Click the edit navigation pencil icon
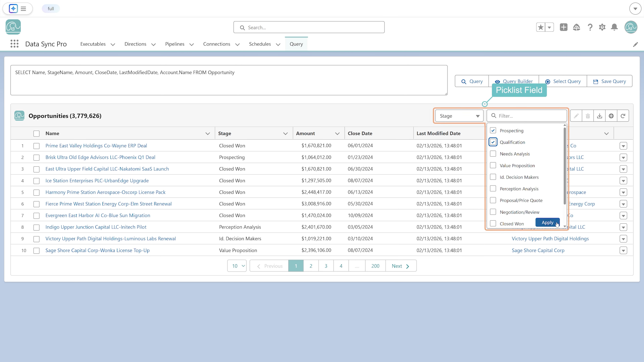The height and width of the screenshot is (362, 644). pos(635,45)
